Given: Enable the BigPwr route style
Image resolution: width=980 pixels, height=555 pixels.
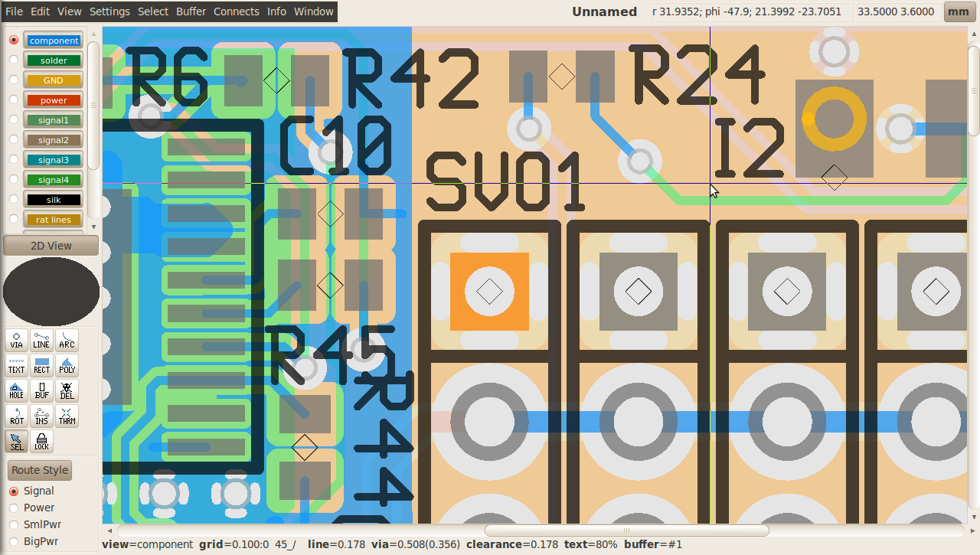Looking at the screenshot, I should click(14, 541).
